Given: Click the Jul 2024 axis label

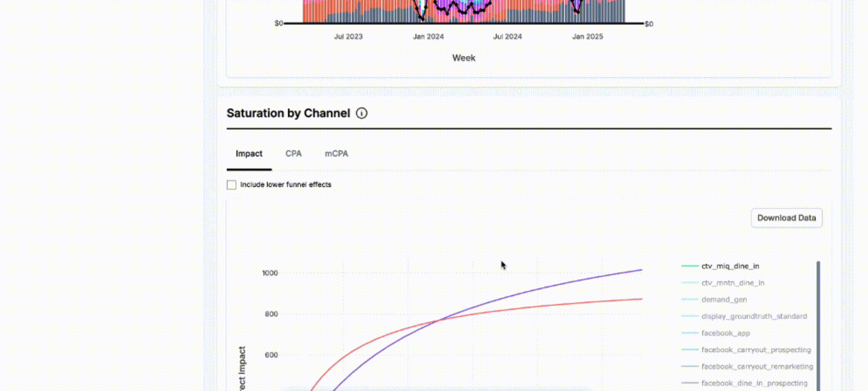Looking at the screenshot, I should tap(507, 37).
